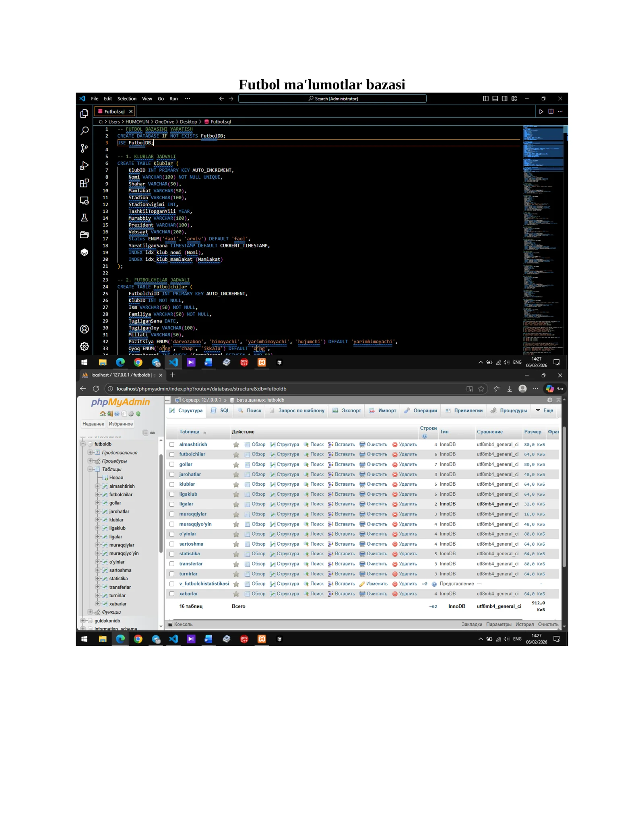Image resolution: width=644 pixels, height=833 pixels.
Task: Open Run and Debug view
Action: pos(84,166)
